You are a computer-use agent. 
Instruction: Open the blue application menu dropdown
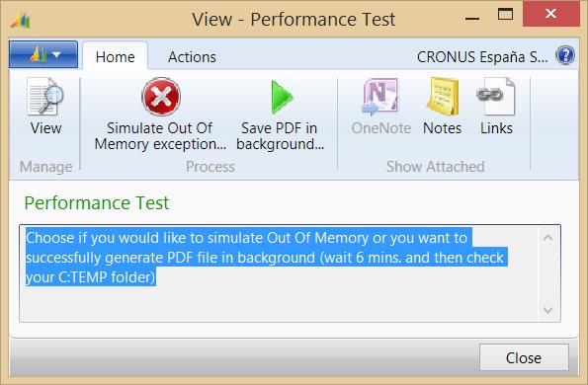[x=43, y=54]
